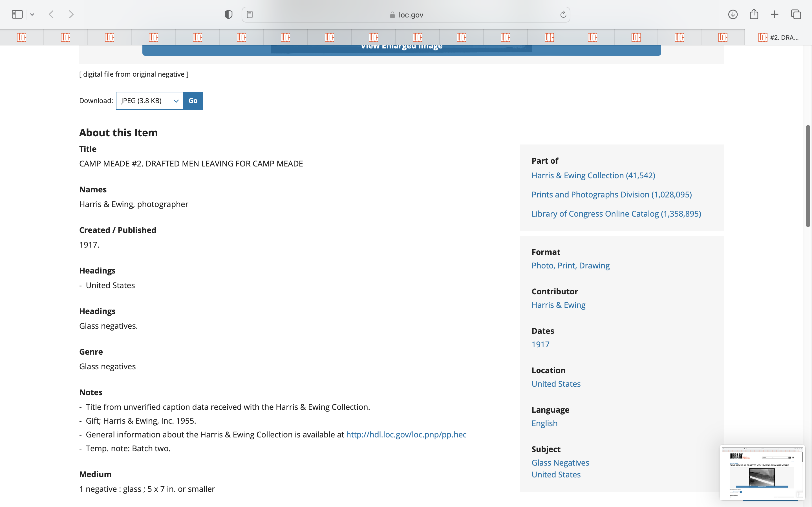
Task: Open the Reader view icon in address bar
Action: pos(250,14)
